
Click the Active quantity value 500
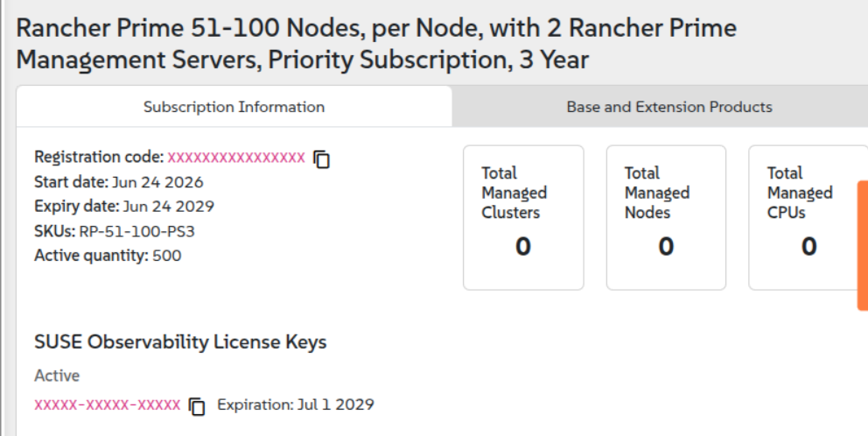[166, 256]
